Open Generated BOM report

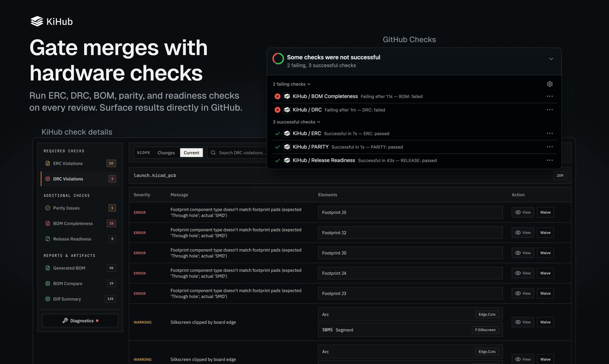click(x=80, y=268)
